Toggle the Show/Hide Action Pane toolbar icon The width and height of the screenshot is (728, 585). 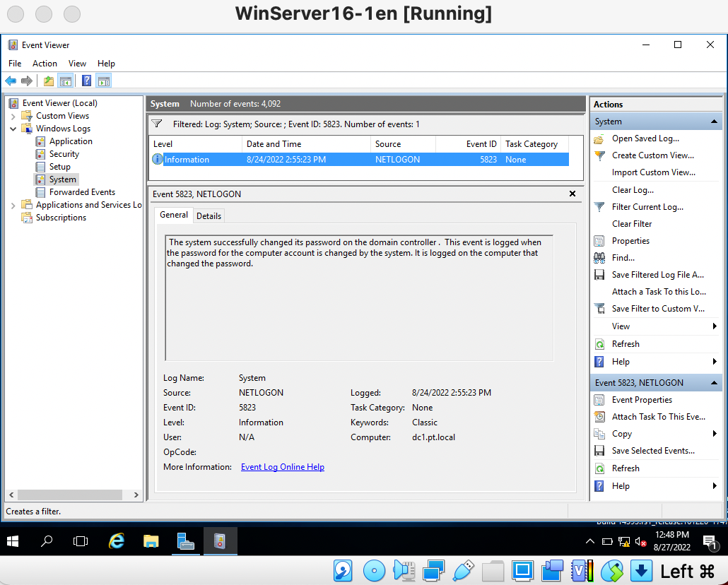[x=104, y=81]
